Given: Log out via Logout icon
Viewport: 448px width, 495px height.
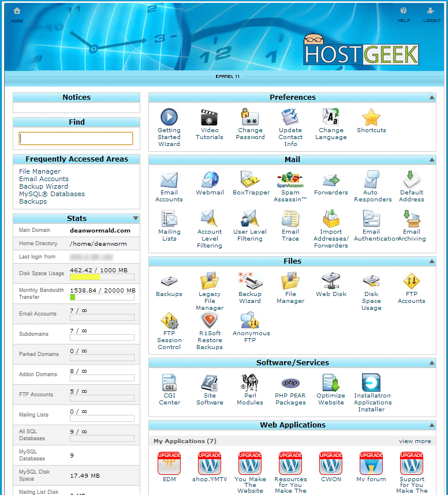Looking at the screenshot, I should (x=432, y=15).
